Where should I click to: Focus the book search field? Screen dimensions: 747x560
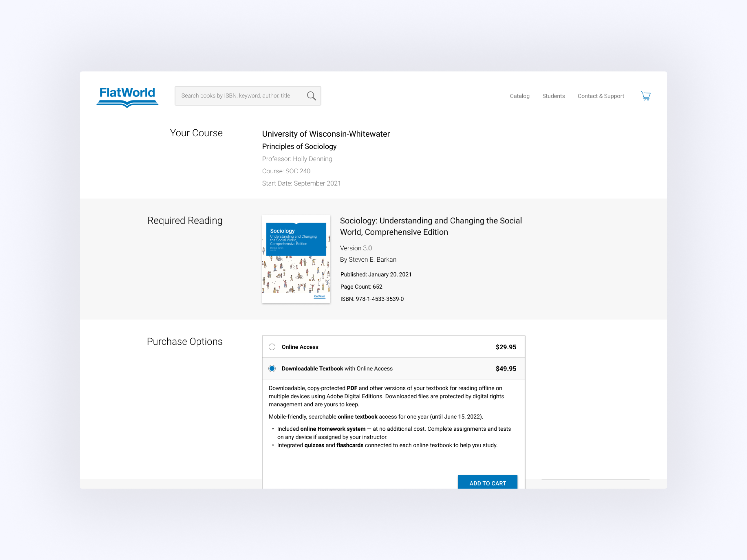[248, 96]
